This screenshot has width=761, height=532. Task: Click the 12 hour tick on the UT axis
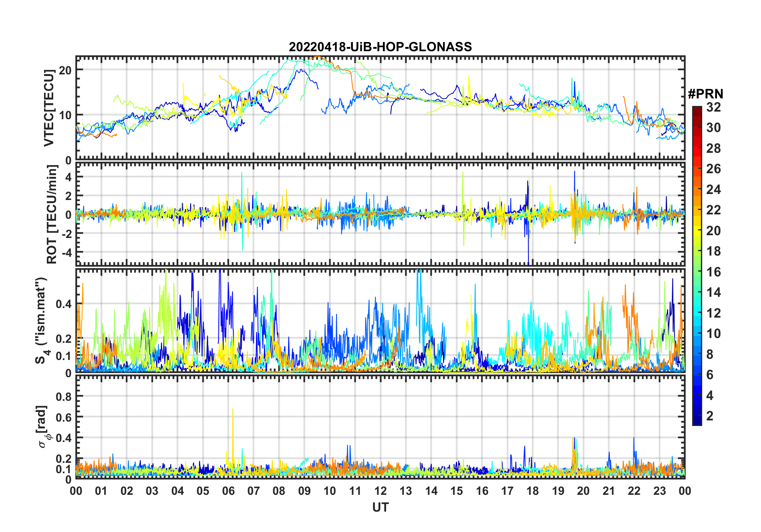380,491
